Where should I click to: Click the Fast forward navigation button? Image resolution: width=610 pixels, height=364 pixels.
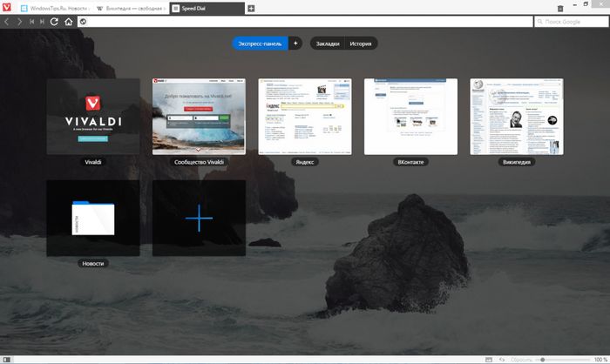[x=43, y=21]
